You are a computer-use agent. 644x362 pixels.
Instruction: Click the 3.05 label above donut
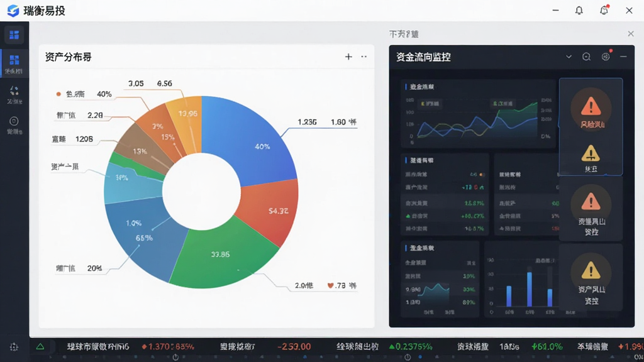(x=136, y=84)
